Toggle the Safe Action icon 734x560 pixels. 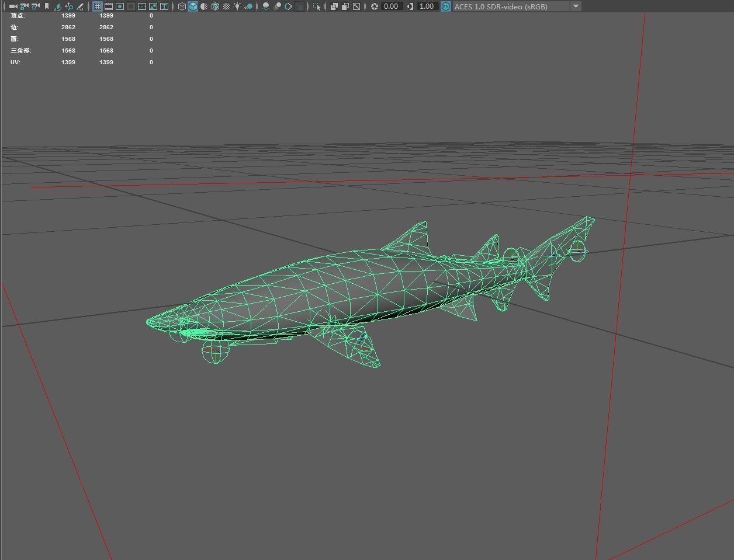pos(153,6)
